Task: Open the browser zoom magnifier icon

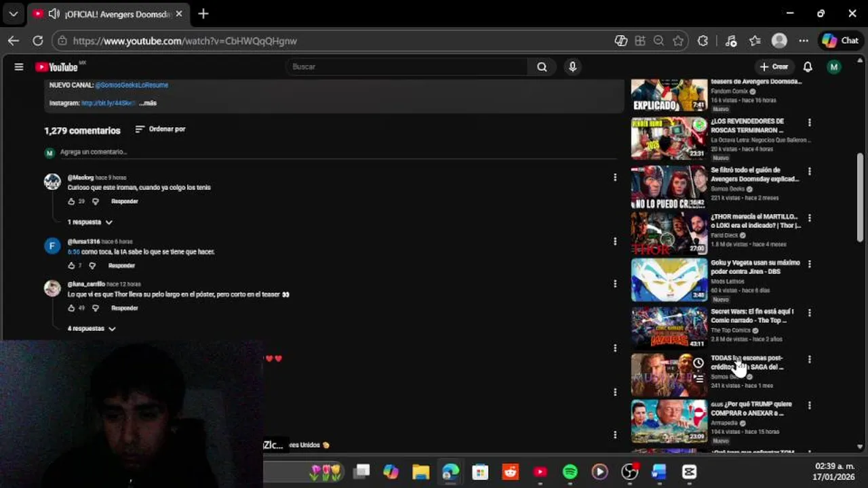Action: [658, 41]
